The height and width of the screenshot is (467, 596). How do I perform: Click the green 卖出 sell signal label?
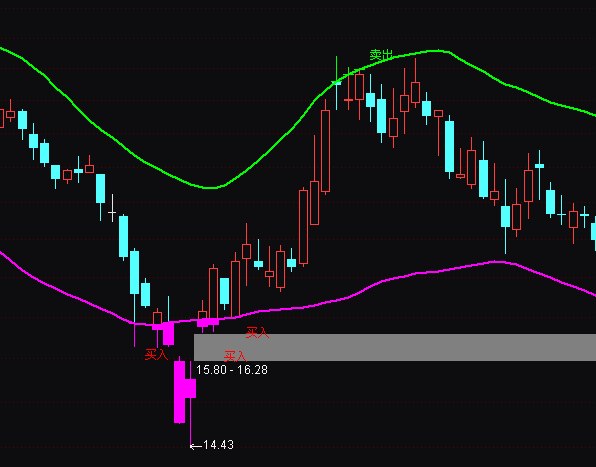pyautogui.click(x=381, y=55)
